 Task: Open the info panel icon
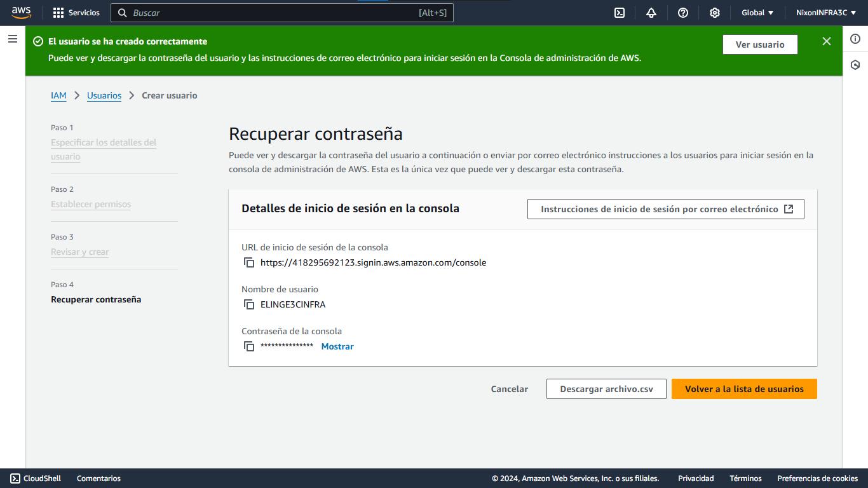click(855, 39)
